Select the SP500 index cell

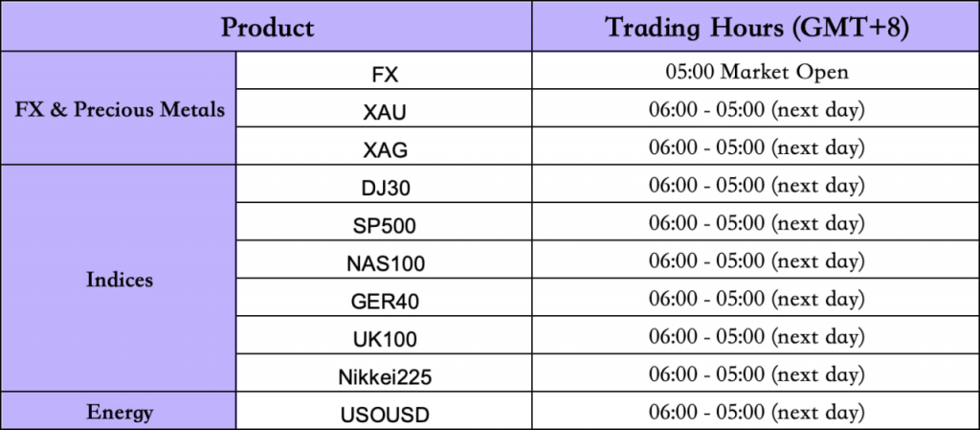[x=385, y=224]
